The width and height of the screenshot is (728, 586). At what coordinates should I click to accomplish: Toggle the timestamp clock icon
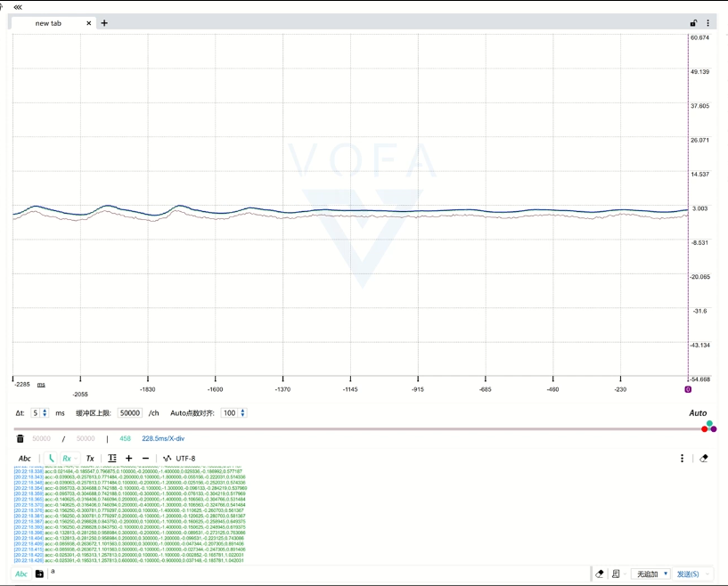(x=51, y=458)
